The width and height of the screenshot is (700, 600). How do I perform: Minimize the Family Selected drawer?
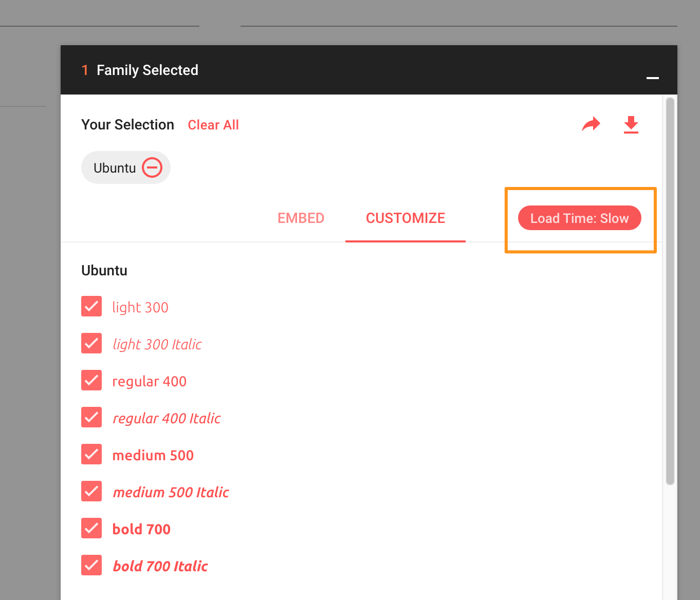(652, 78)
